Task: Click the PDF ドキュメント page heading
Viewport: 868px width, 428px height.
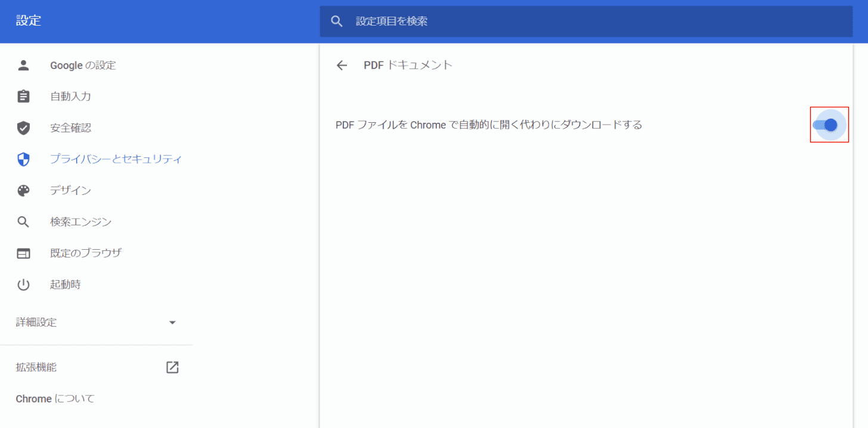Action: pyautogui.click(x=408, y=65)
